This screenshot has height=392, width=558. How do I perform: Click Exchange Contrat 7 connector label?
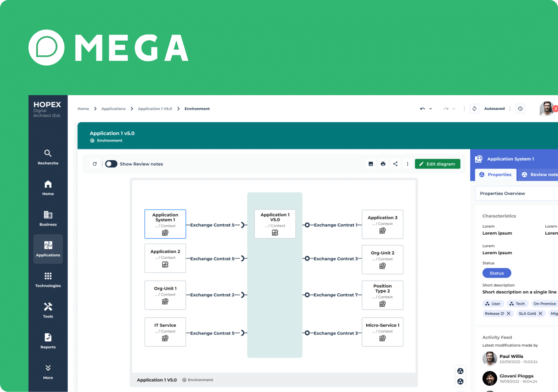336,295
